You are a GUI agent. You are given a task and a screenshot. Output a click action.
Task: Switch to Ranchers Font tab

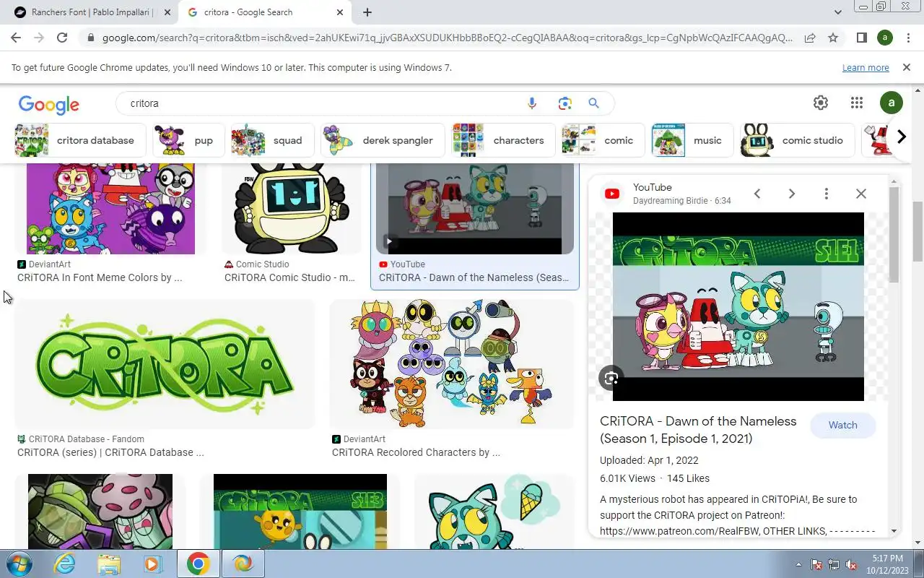(x=93, y=12)
